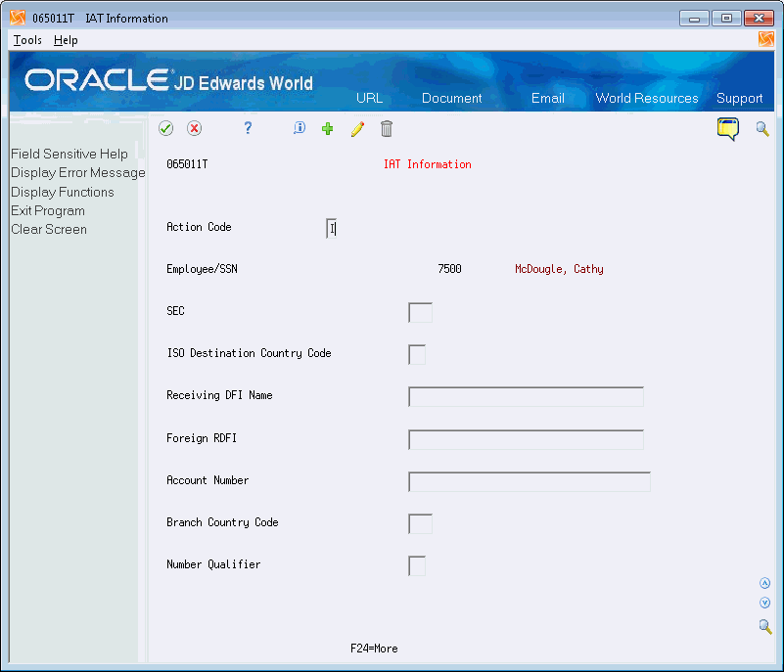
Task: Focus the Account Number input field
Action: pyautogui.click(x=530, y=481)
